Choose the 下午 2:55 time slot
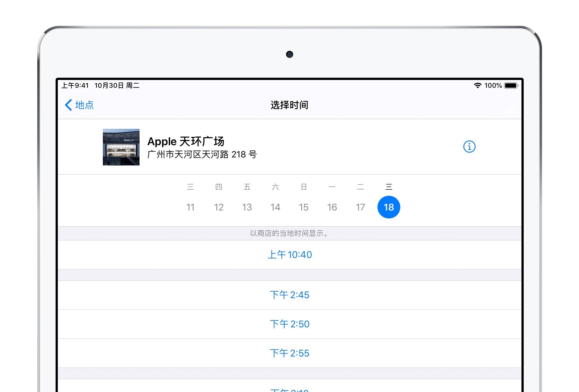 (x=290, y=353)
